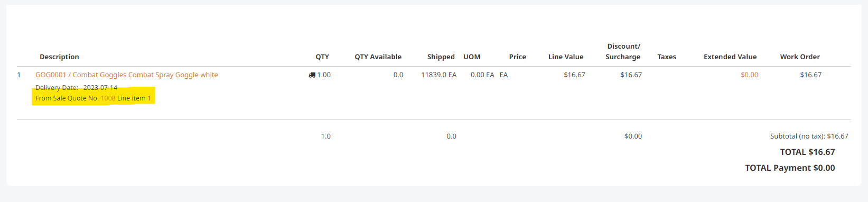Click the Taxes column header

(x=667, y=57)
